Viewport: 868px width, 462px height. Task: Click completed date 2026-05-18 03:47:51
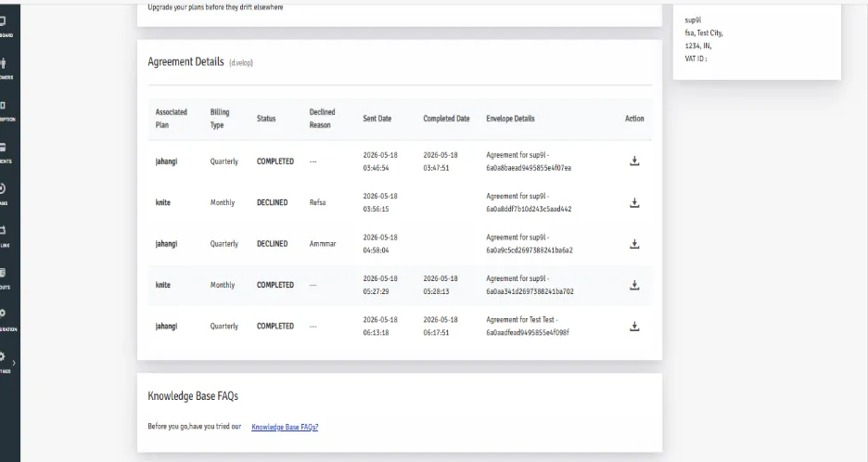[x=440, y=161]
